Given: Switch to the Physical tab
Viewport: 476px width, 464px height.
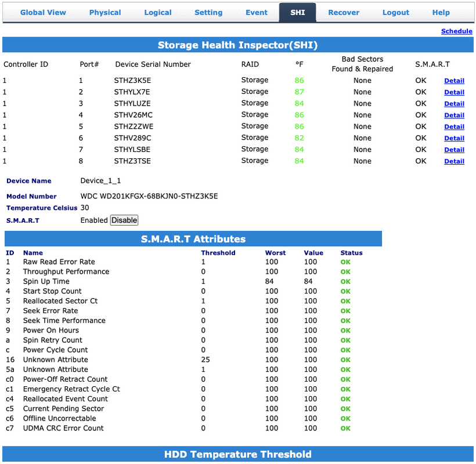Looking at the screenshot, I should pos(105,12).
